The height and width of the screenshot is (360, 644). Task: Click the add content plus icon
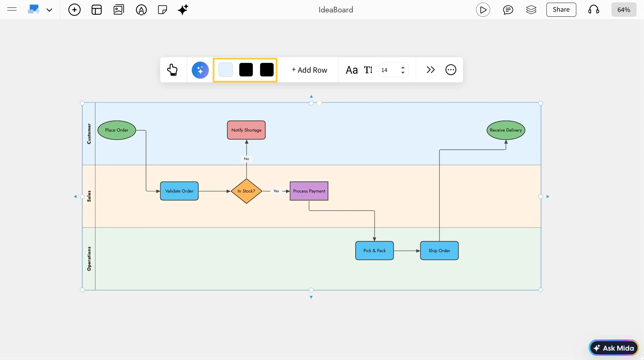[74, 10]
